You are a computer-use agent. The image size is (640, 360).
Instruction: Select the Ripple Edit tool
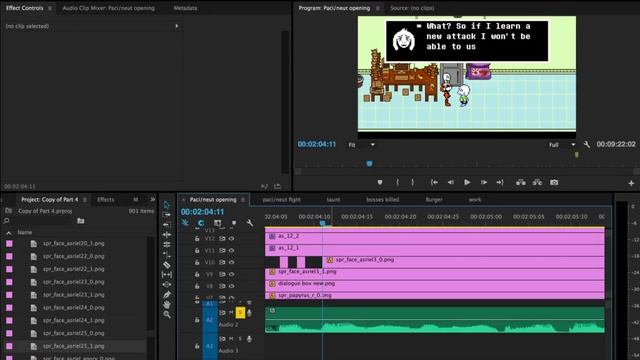[x=167, y=235]
